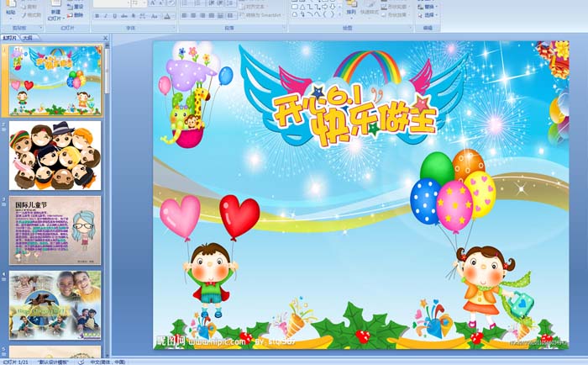588x365 pixels.
Task: Open the Change Case (Aa) menu
Action: click(x=154, y=16)
